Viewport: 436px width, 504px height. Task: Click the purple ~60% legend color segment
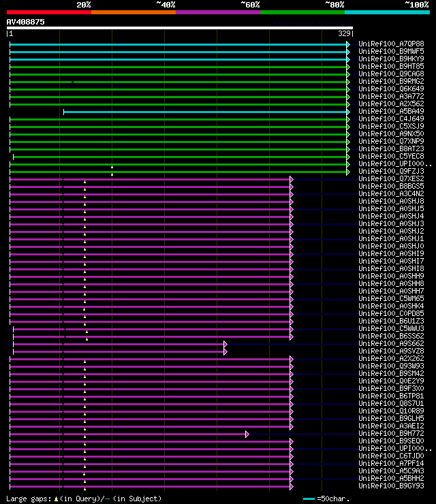coord(218,12)
